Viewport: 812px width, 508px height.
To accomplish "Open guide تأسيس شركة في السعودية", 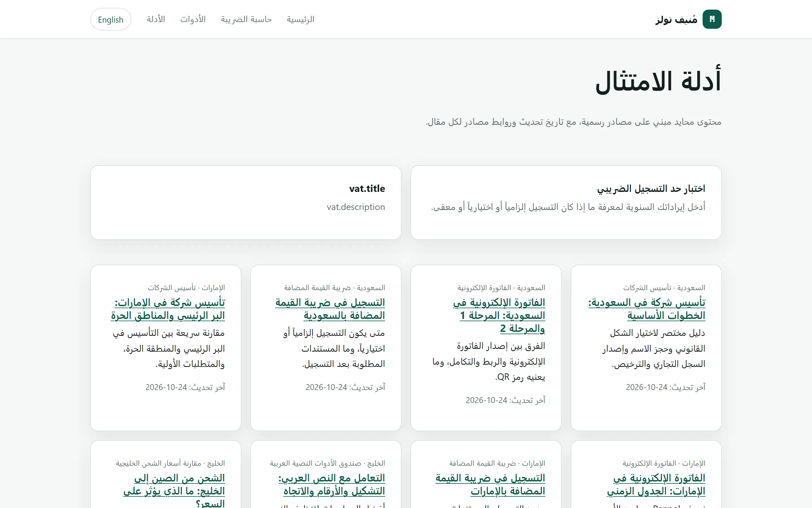I will pos(646,309).
